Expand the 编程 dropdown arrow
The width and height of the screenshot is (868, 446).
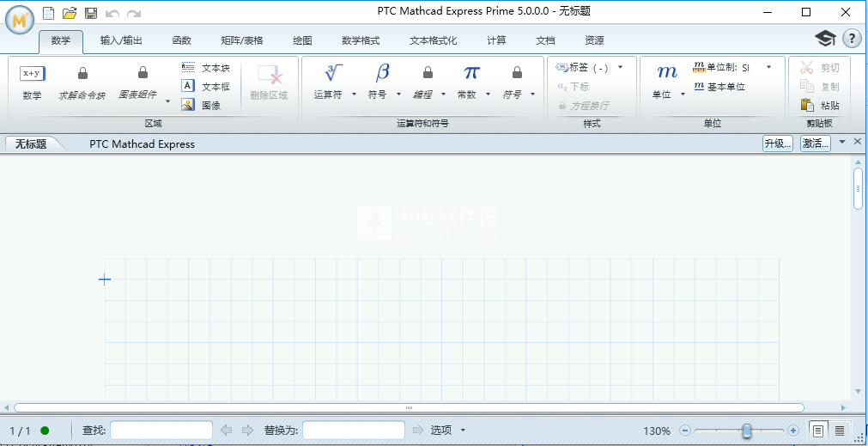coord(443,95)
